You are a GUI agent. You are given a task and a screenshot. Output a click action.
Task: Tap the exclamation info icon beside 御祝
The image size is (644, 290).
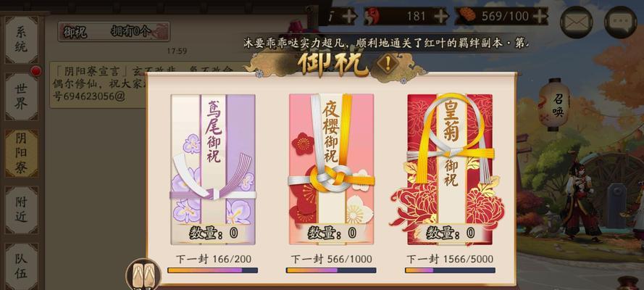[x=388, y=63]
